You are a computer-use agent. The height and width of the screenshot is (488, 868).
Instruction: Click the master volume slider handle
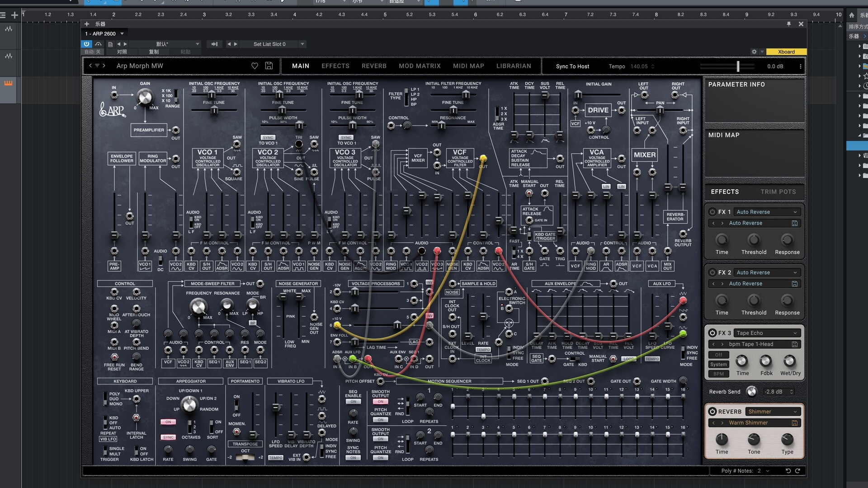pyautogui.click(x=738, y=66)
